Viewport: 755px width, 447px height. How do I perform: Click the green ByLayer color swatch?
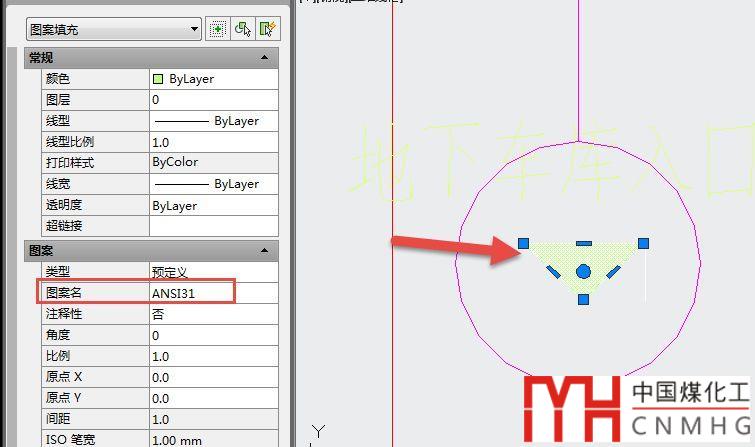click(x=158, y=79)
